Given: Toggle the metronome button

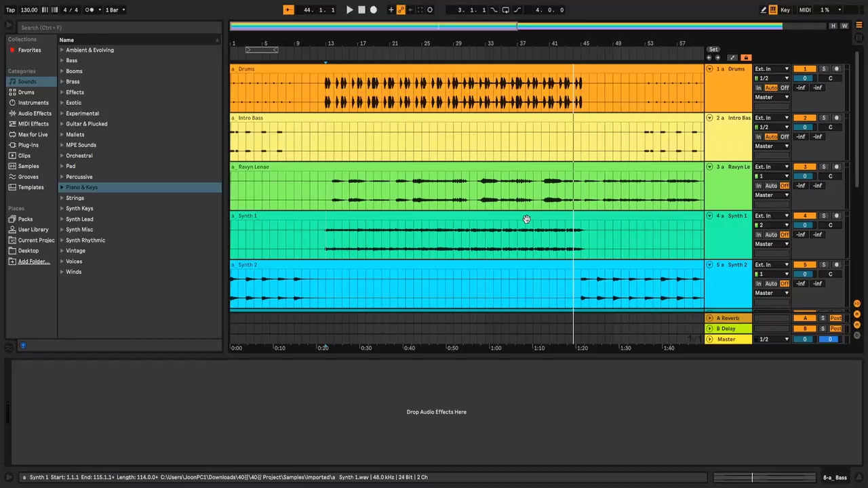Looking at the screenshot, I should point(90,10).
